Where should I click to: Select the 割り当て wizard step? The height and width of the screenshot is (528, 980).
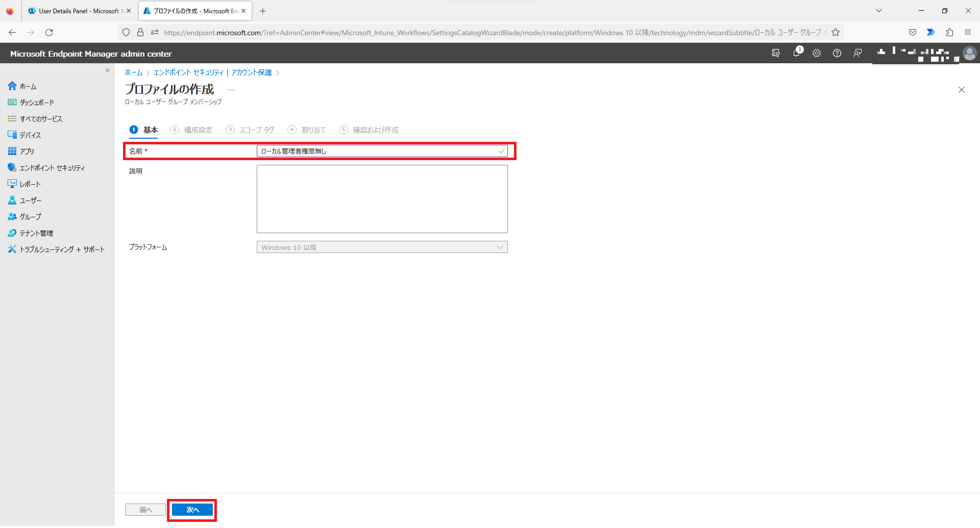307,130
